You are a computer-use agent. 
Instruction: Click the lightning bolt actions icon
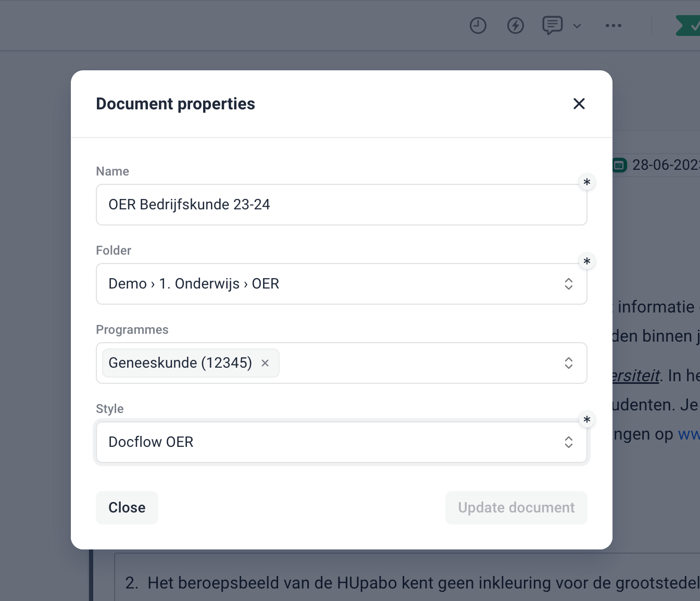pos(515,26)
